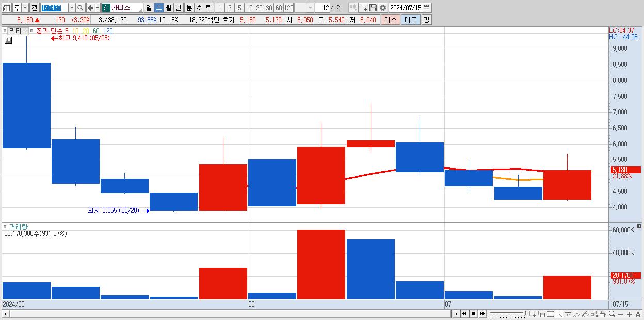The width and height of the screenshot is (644, 320).
Task: Open chart settings gear icon
Action: pyautogui.click(x=382, y=8)
